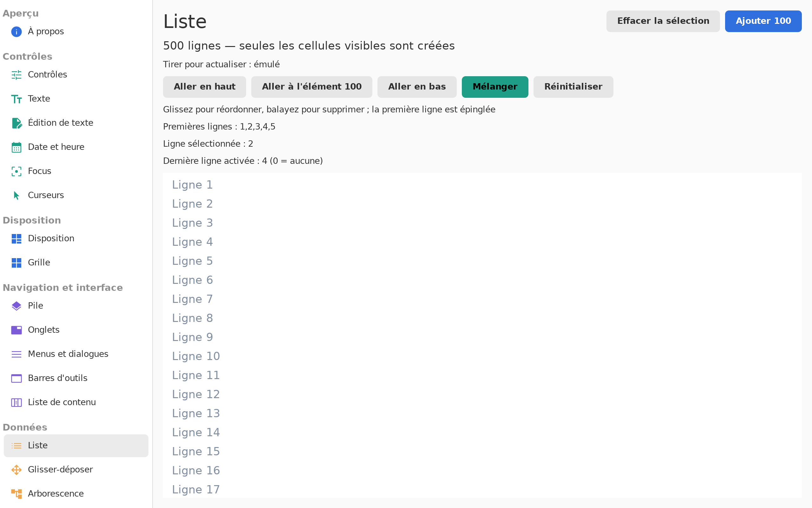Click the Grille grid icon
This screenshot has width=812, height=508.
click(16, 263)
